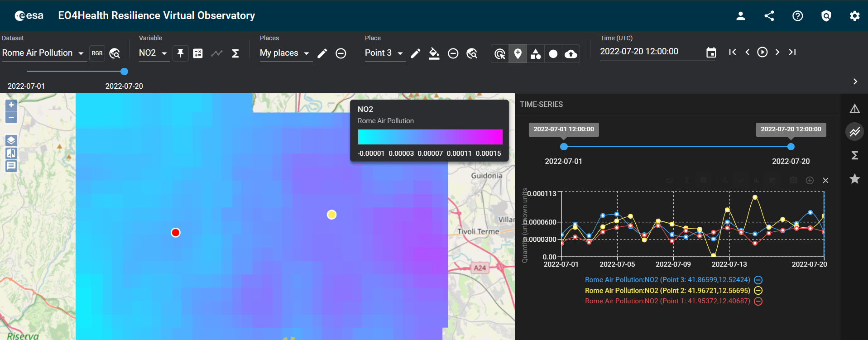
Task: Jump to last time step
Action: click(x=792, y=52)
